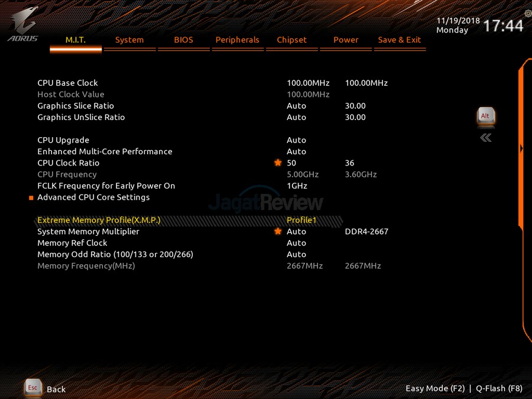Switch to the Power tab
This screenshot has width=532, height=399.
(346, 40)
